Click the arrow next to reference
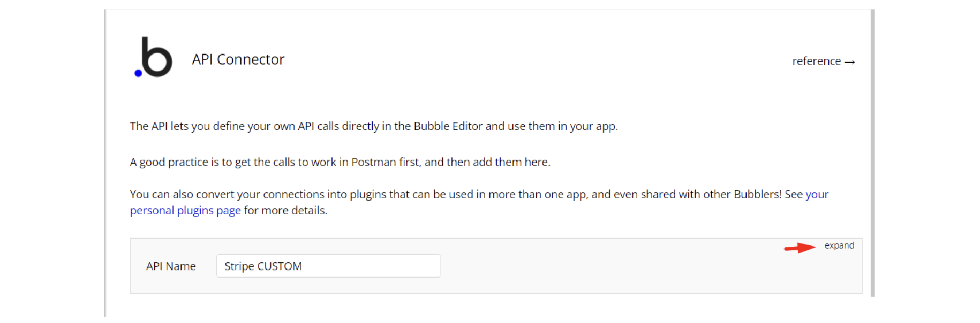 [x=850, y=62]
